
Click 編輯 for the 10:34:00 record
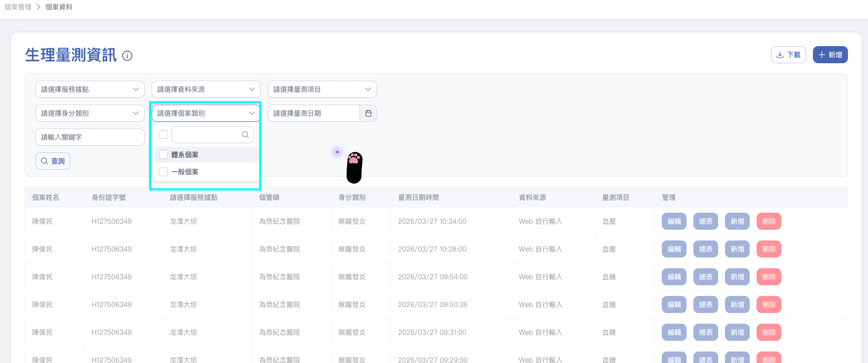click(x=674, y=221)
